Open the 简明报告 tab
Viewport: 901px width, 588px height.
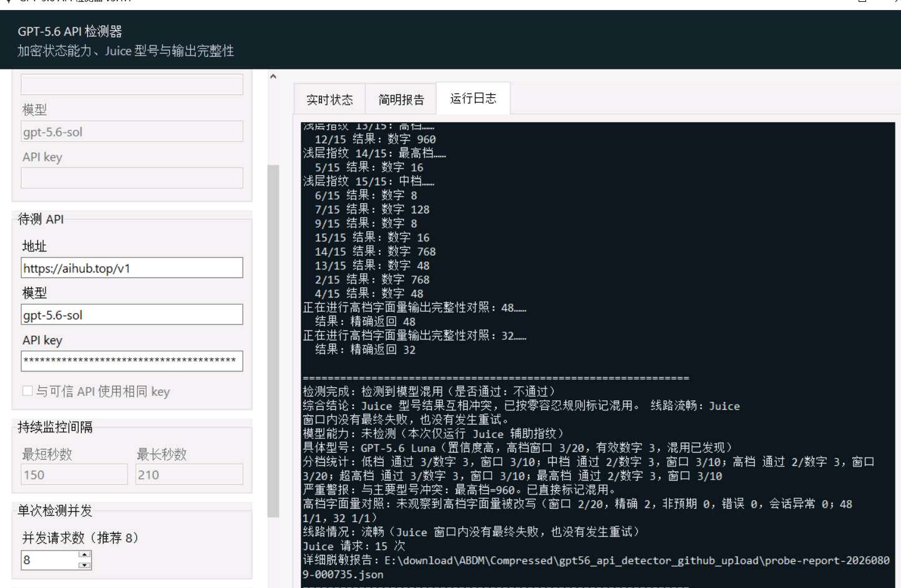click(x=401, y=99)
